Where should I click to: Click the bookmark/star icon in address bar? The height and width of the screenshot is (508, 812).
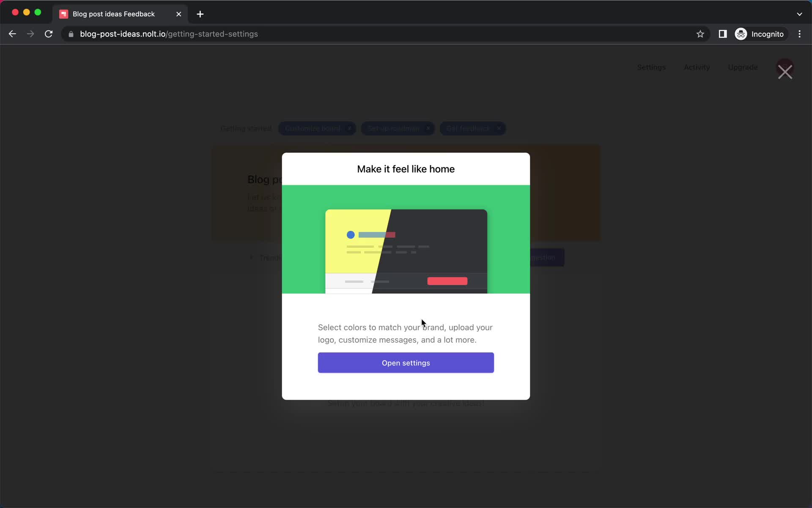700,34
